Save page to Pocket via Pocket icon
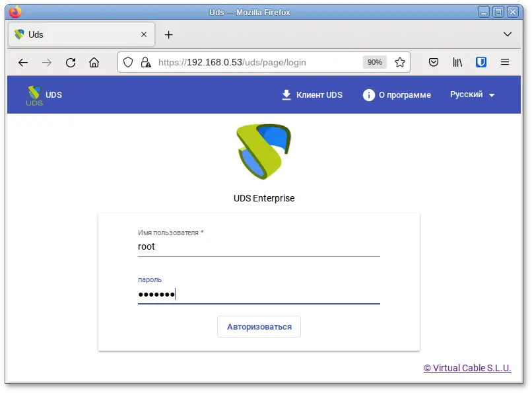532x393 pixels. (434, 62)
